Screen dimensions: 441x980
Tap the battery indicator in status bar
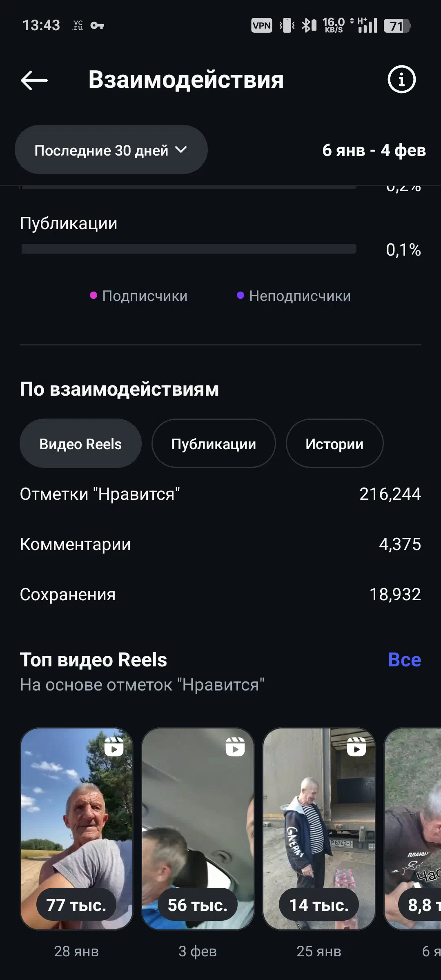pos(396,26)
